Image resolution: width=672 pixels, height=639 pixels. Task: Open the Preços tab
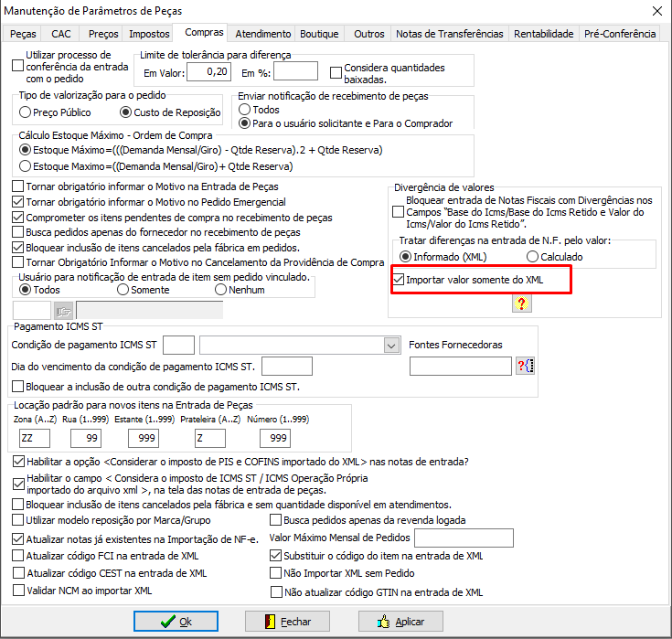[x=103, y=34]
